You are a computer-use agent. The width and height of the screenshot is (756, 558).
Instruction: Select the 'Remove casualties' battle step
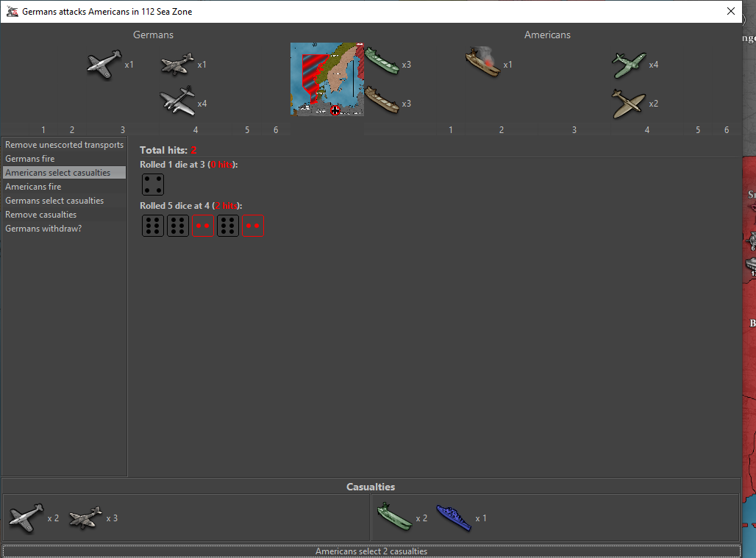coord(41,215)
